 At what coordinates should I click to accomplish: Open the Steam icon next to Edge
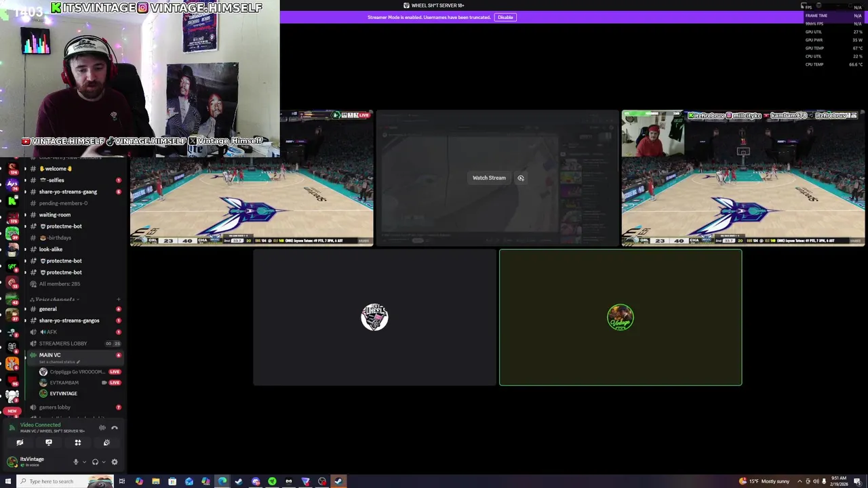click(x=239, y=481)
